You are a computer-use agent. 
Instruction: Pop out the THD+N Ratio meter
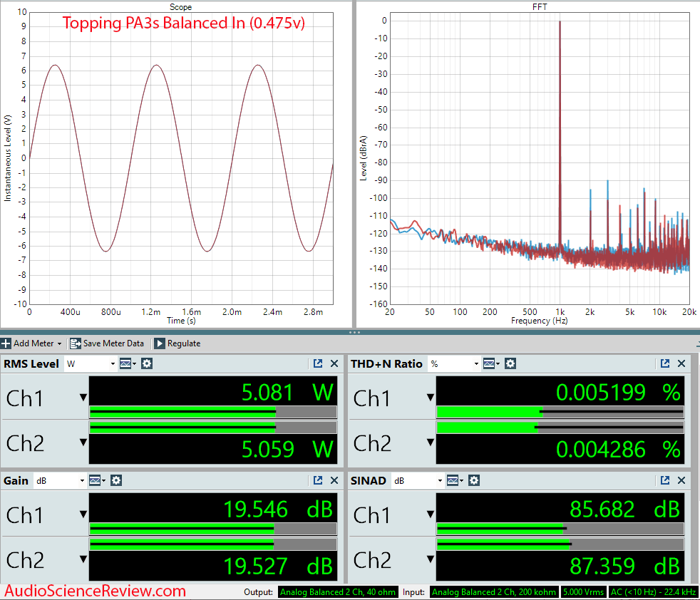pos(665,363)
